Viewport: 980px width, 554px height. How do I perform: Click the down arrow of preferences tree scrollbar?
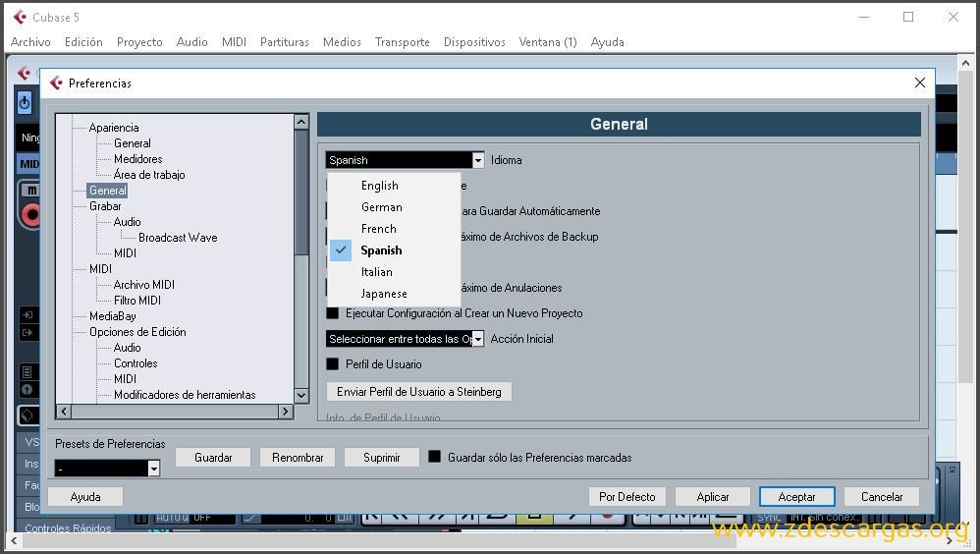tap(301, 395)
